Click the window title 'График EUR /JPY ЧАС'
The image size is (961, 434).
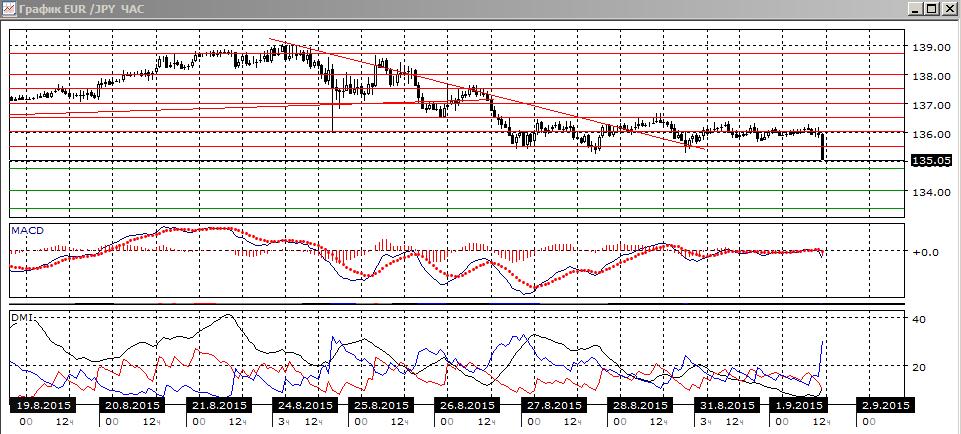pyautogui.click(x=82, y=9)
